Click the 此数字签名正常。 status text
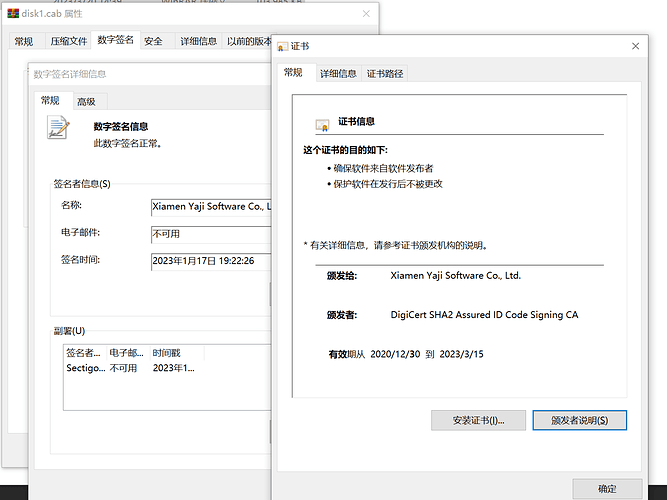667x500 pixels. (x=128, y=144)
